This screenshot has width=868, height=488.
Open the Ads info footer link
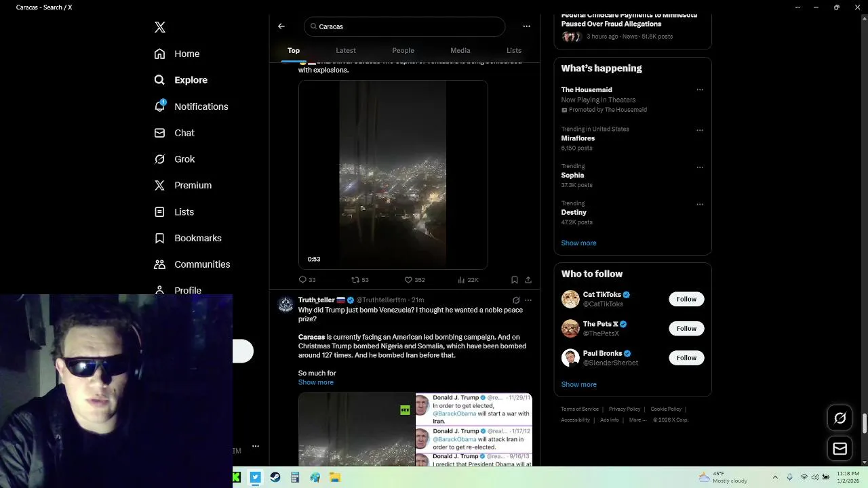(x=609, y=420)
